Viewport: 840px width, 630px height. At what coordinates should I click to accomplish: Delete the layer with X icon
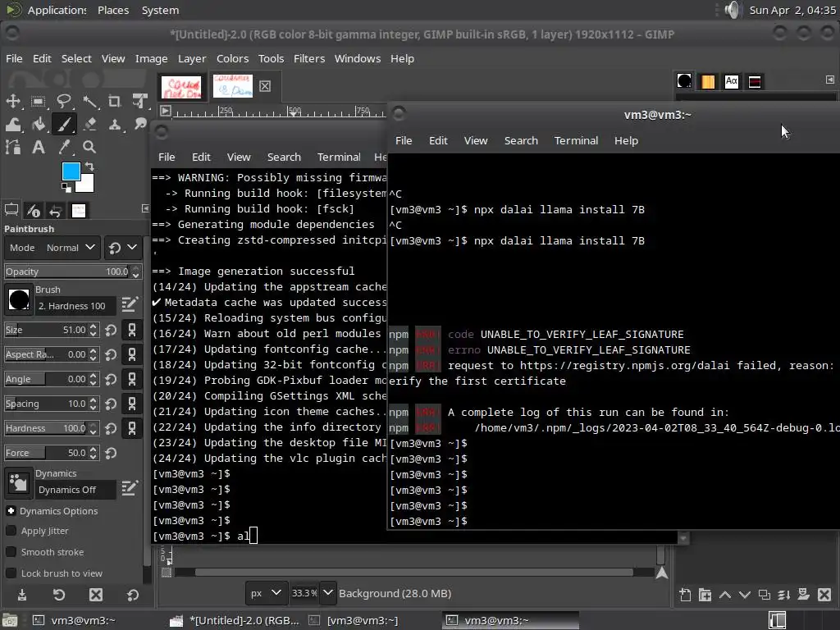(x=824, y=595)
